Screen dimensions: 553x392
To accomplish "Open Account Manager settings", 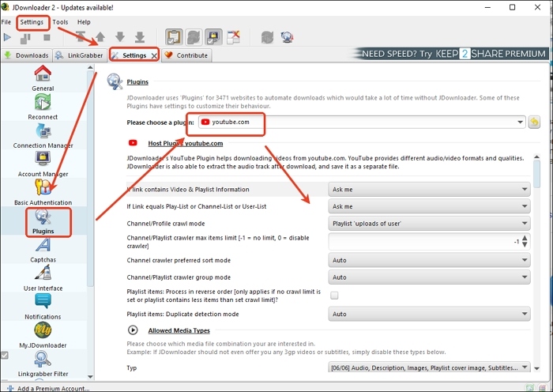I will tap(43, 164).
